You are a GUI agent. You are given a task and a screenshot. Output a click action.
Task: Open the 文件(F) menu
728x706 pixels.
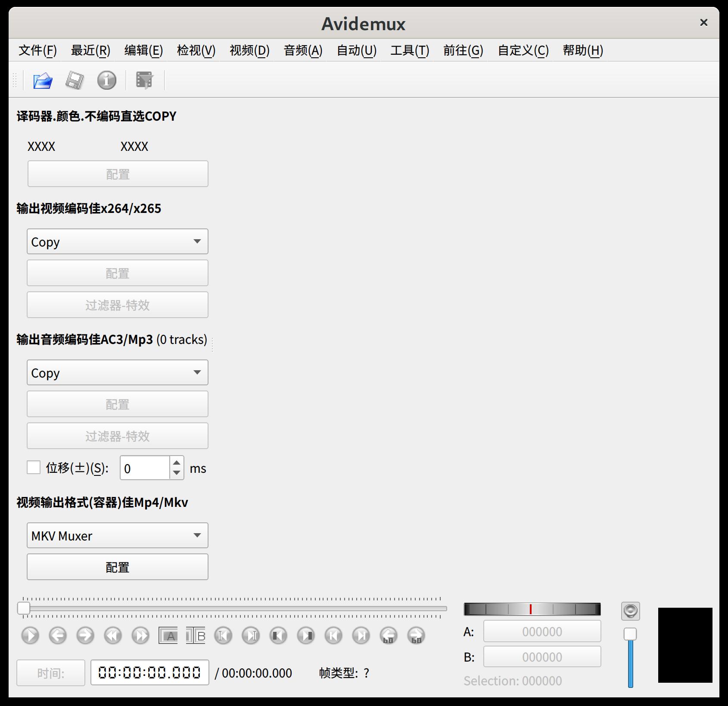[x=37, y=50]
